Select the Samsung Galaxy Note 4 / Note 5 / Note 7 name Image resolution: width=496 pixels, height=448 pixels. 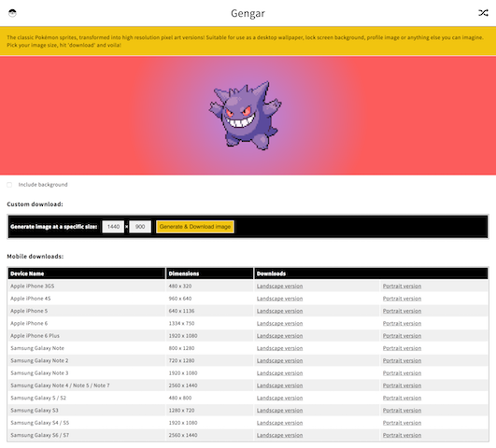coord(60,385)
